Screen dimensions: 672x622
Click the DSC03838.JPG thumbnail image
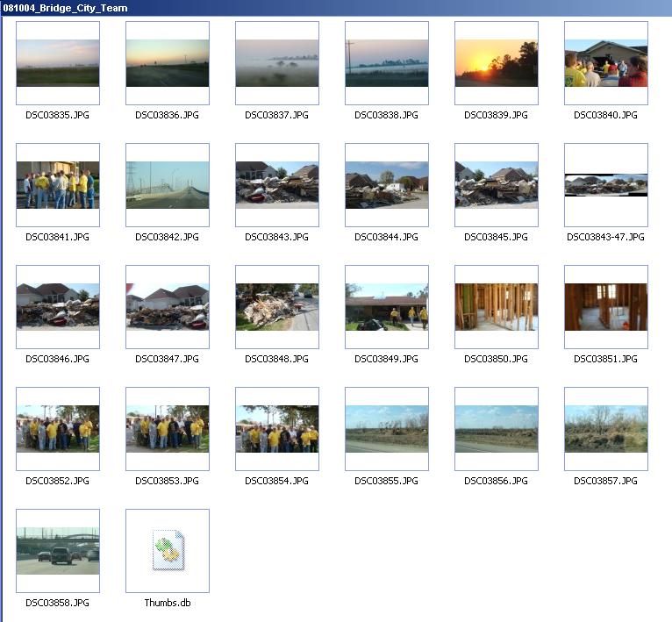[x=387, y=63]
